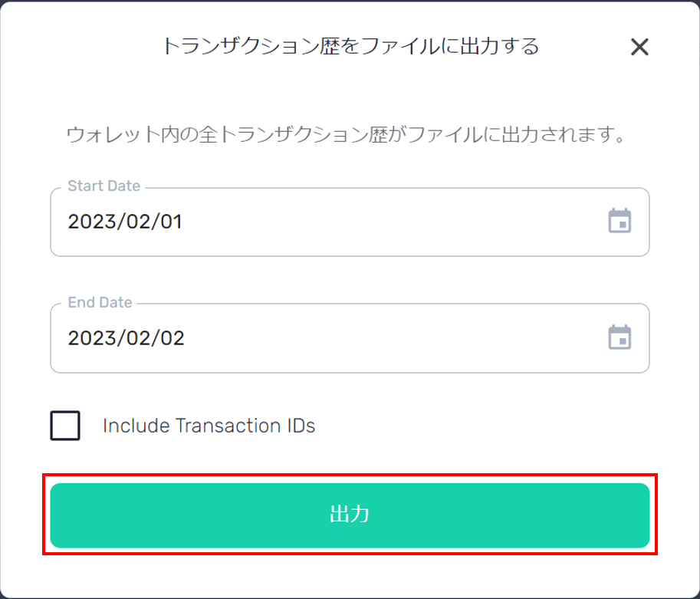Click the description text about ウォレット内の全トランザクション歴

click(346, 134)
